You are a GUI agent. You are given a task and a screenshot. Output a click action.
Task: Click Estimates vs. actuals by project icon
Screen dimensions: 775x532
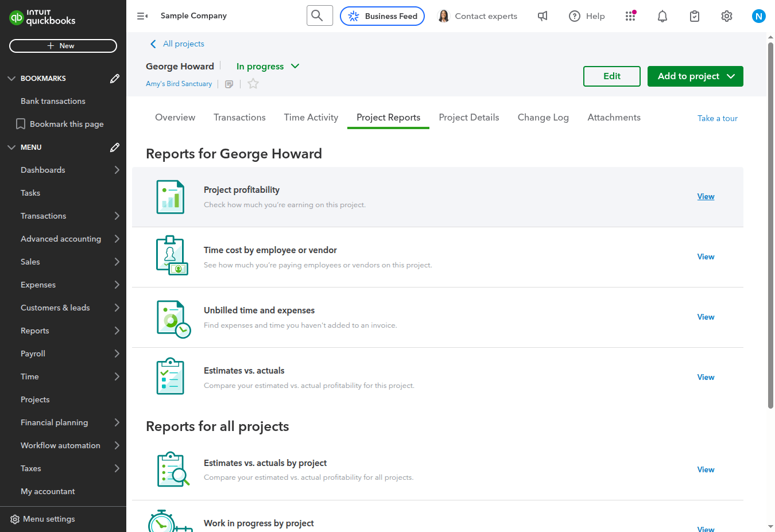[173, 469]
